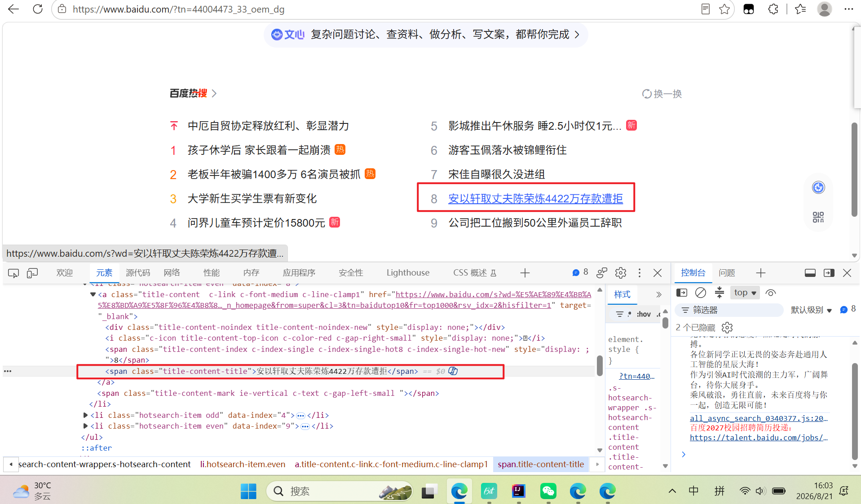Screen dimensions: 861x504
Task: Move quick view panel to the side
Action: tap(829, 273)
